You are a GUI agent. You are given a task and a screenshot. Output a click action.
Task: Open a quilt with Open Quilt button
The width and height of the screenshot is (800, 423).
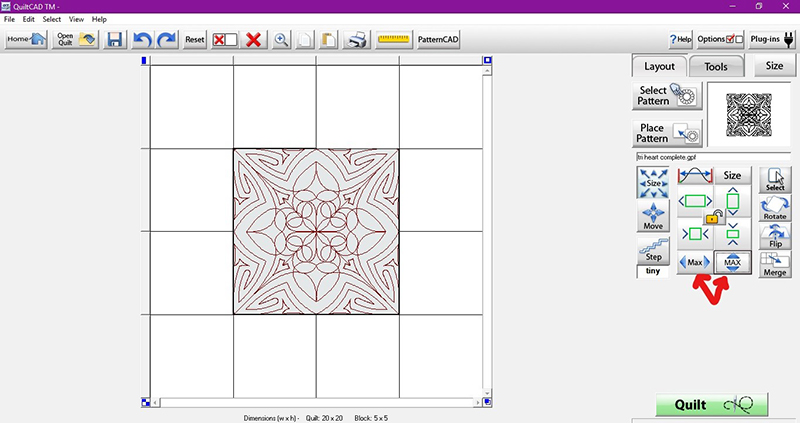(x=75, y=39)
